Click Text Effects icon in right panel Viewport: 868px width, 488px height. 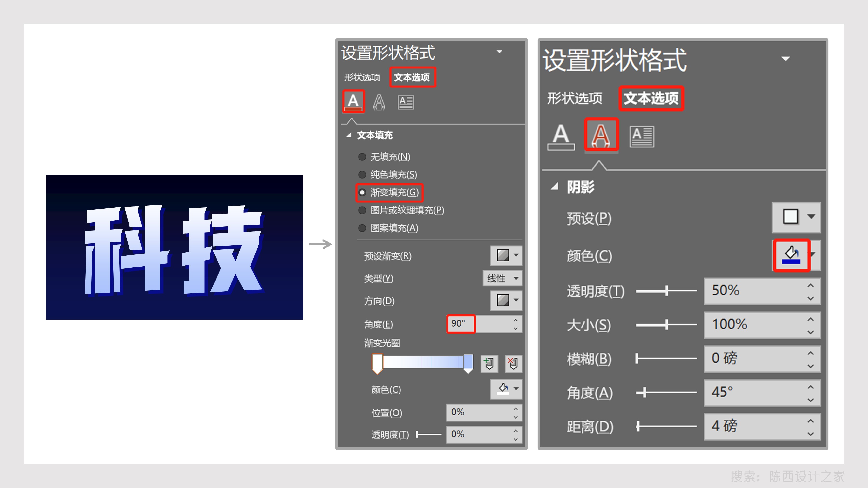tap(601, 135)
